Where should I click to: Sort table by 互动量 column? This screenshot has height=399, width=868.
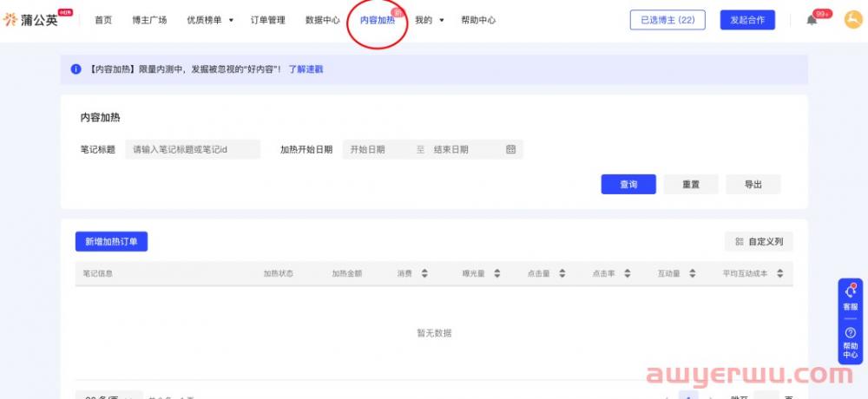692,273
